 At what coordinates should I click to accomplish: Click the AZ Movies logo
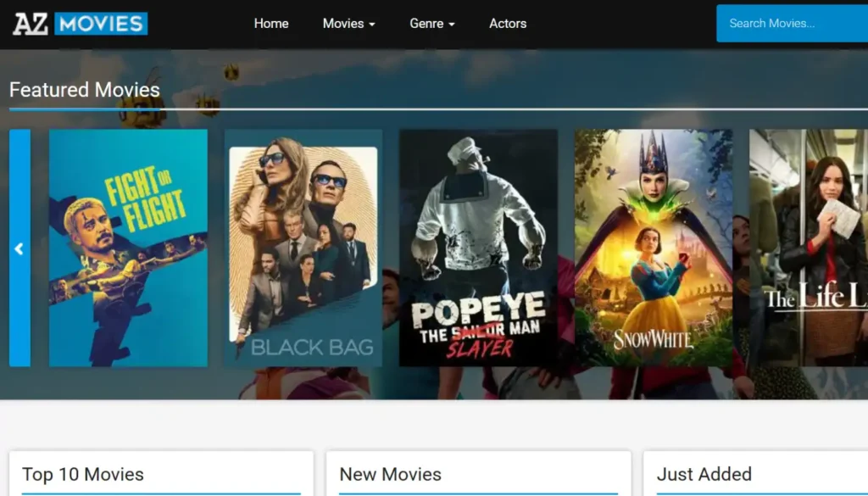click(81, 24)
